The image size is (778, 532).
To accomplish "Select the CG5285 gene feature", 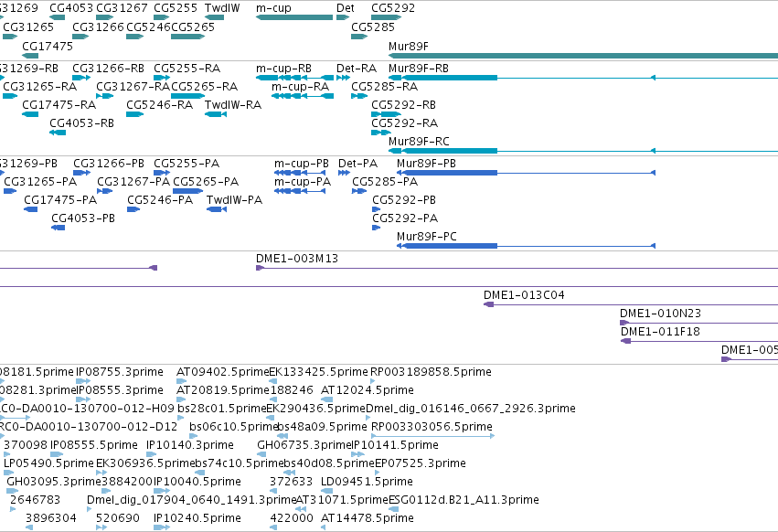I will pos(359,37).
